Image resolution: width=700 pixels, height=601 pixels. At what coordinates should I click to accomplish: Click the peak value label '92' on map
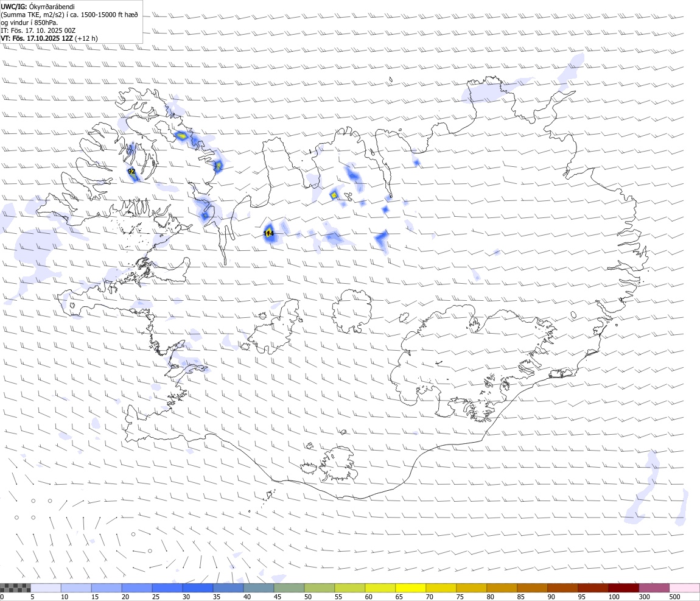(x=131, y=171)
